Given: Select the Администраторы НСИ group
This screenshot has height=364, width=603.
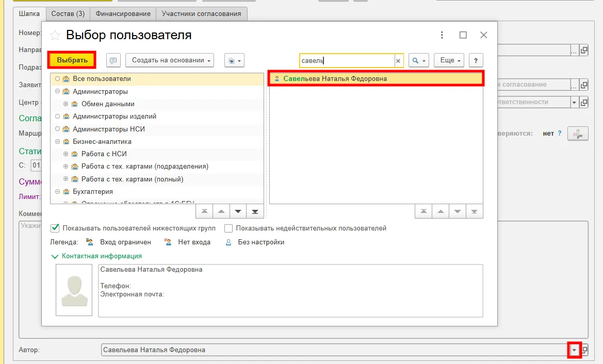Looking at the screenshot, I should tap(157, 129).
